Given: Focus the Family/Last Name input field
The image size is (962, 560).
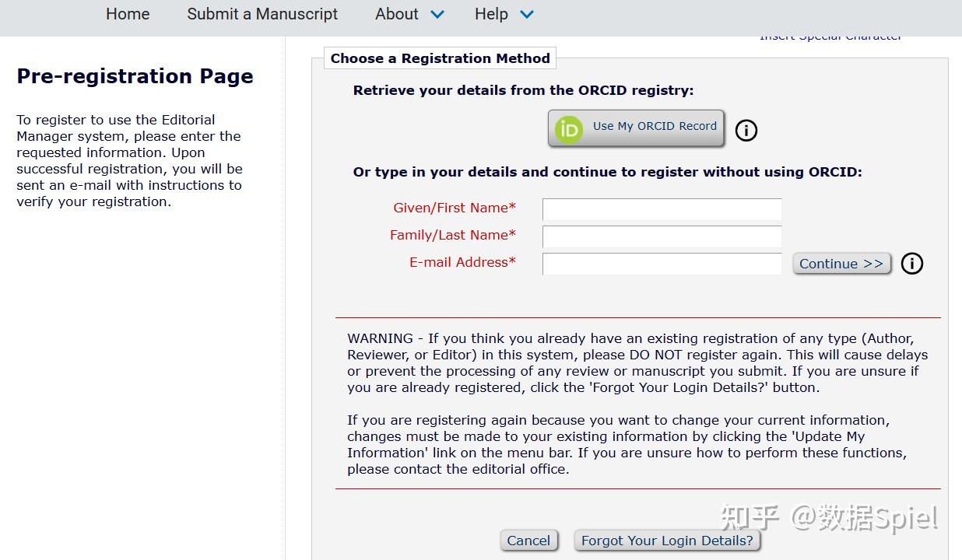Looking at the screenshot, I should coord(662,236).
